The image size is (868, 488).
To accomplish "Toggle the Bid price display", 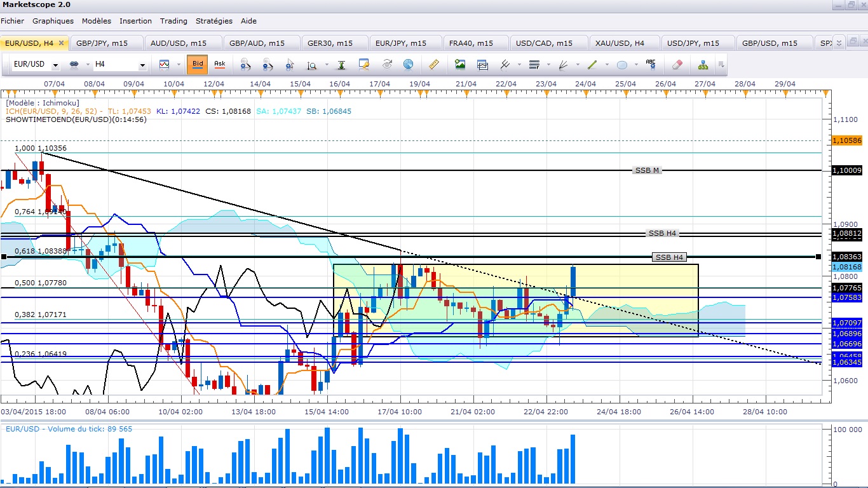I will pos(198,64).
